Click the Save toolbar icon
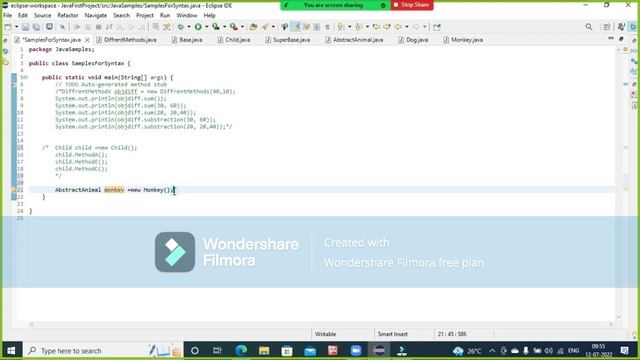This screenshot has height=360, width=640. pyautogui.click(x=25, y=27)
